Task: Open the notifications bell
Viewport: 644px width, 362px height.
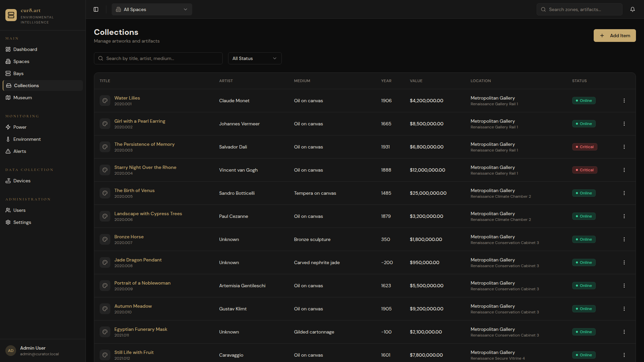Action: (633, 9)
